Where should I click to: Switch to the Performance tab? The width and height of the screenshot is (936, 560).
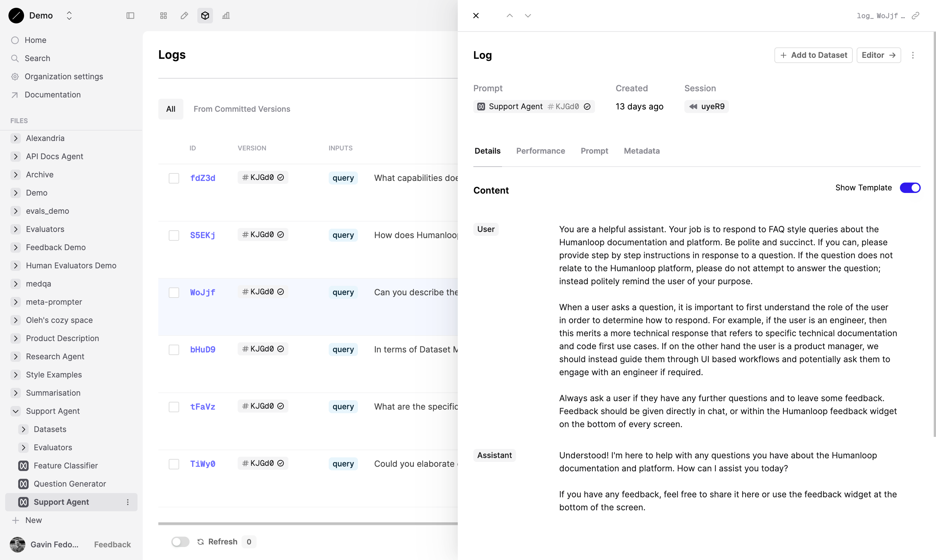coord(541,151)
